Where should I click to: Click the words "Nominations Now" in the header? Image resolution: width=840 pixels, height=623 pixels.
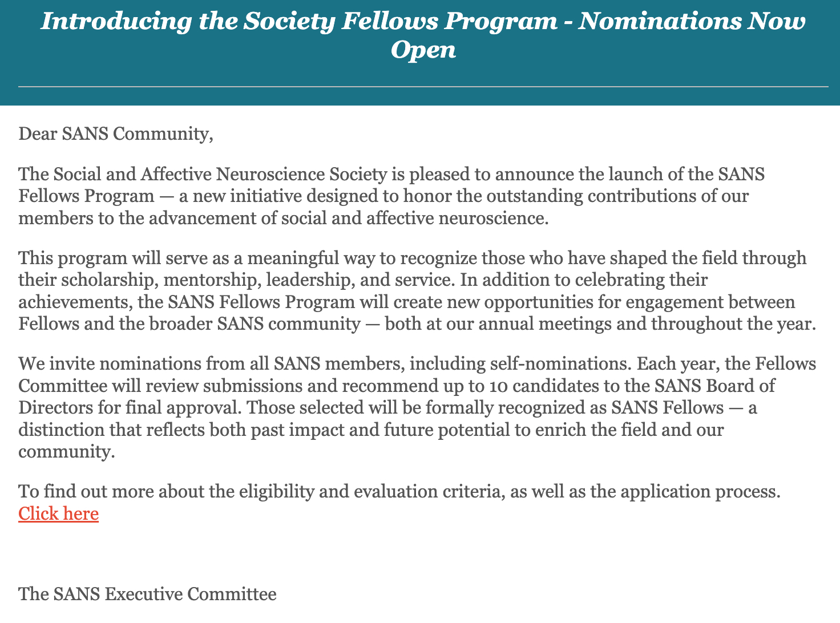[x=692, y=22]
